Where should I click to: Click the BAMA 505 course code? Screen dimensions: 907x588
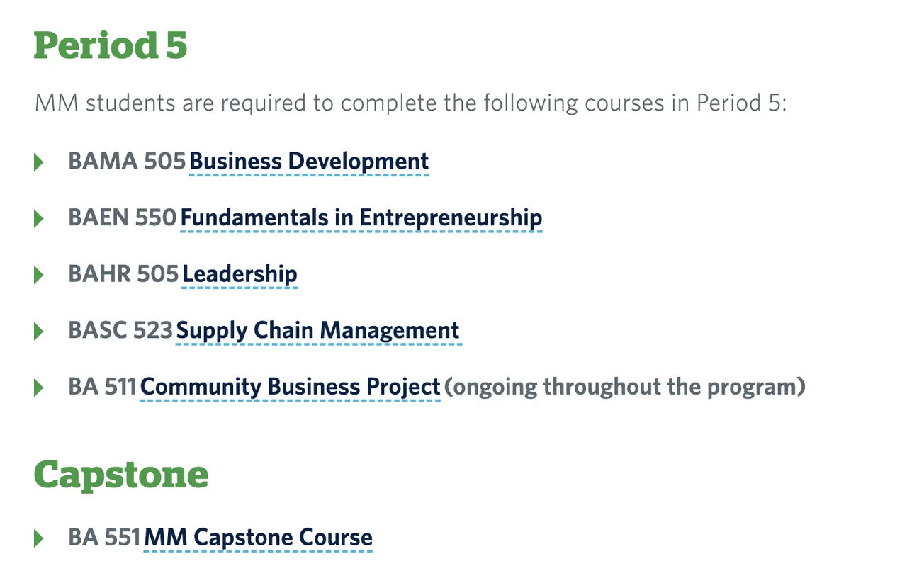(x=127, y=162)
